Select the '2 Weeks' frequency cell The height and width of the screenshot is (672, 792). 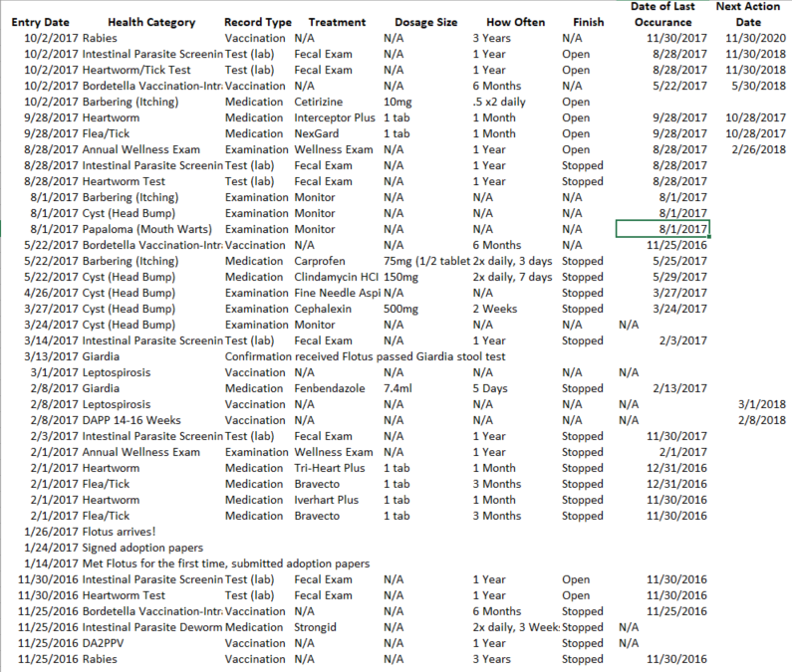[495, 309]
